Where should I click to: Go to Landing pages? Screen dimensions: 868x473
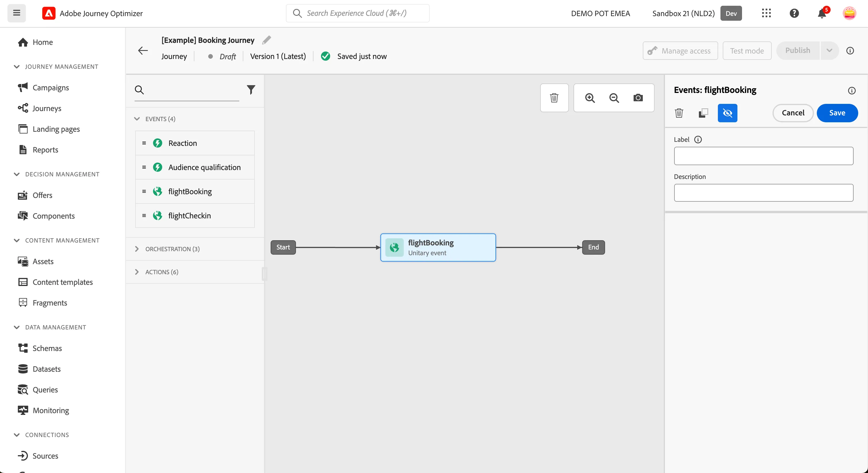point(56,129)
